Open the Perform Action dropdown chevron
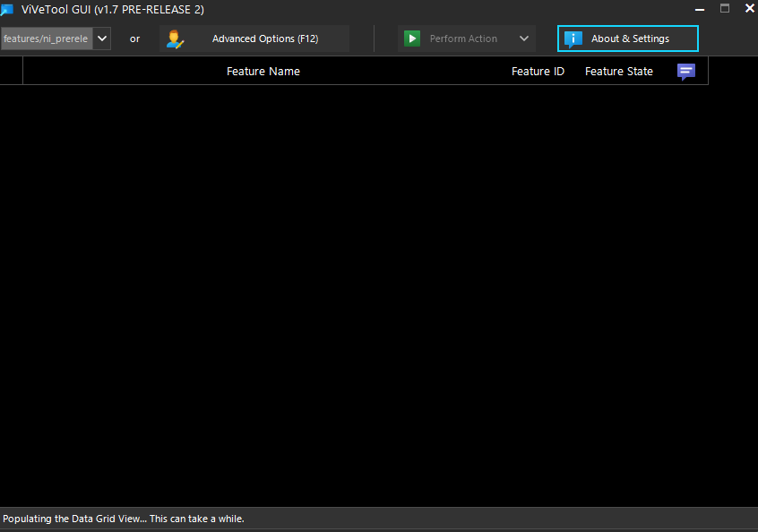Screen dimensions: 758x532 point(523,38)
